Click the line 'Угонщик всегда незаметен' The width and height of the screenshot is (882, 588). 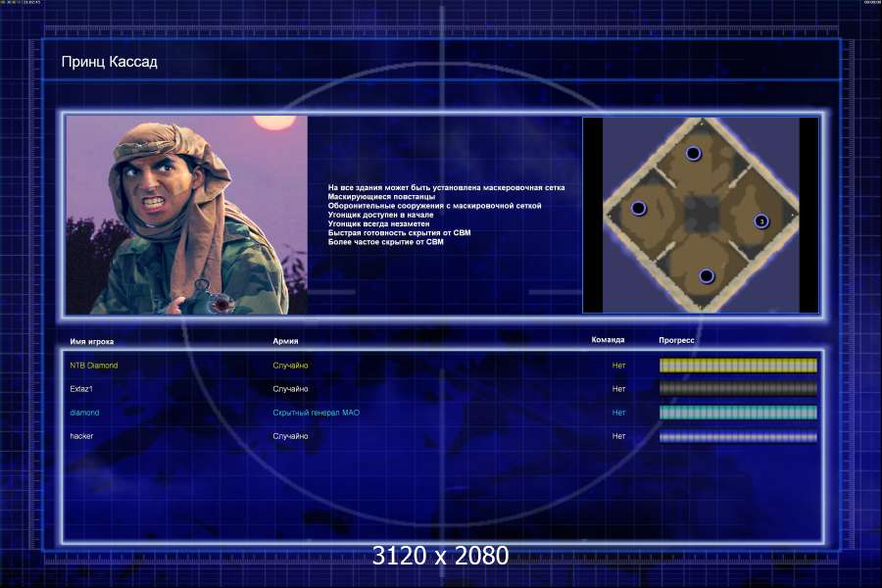378,224
